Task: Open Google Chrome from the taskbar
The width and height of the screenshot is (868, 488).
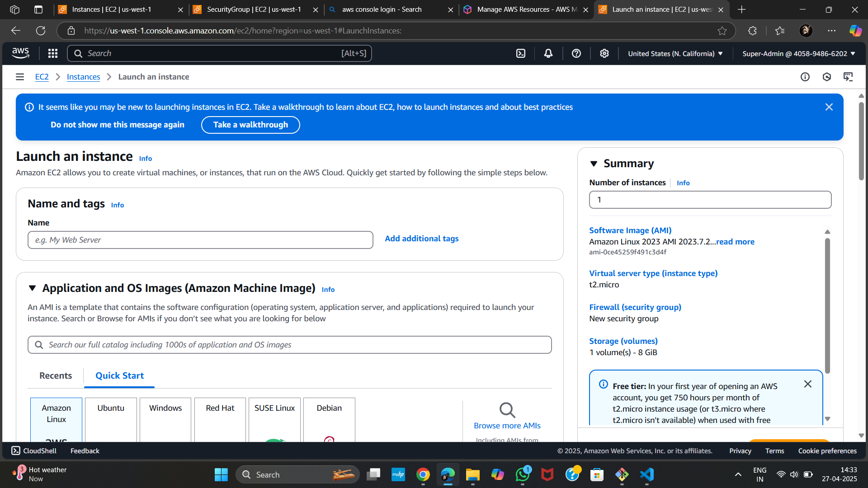Action: (x=423, y=474)
